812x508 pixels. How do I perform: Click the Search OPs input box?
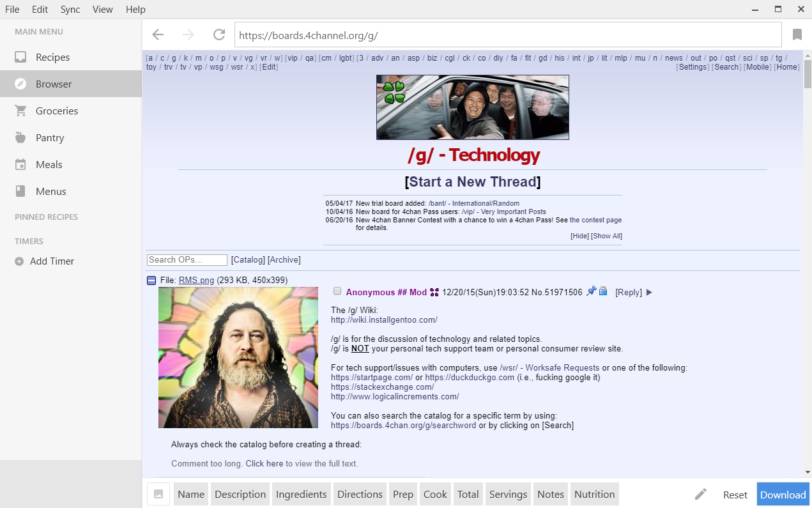coord(187,260)
